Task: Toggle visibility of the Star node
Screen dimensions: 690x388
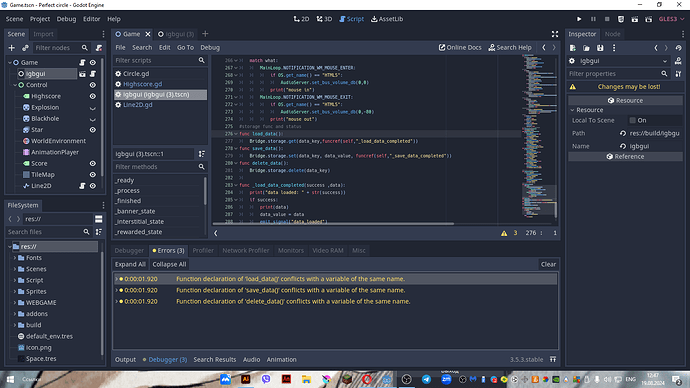Action: click(93, 130)
